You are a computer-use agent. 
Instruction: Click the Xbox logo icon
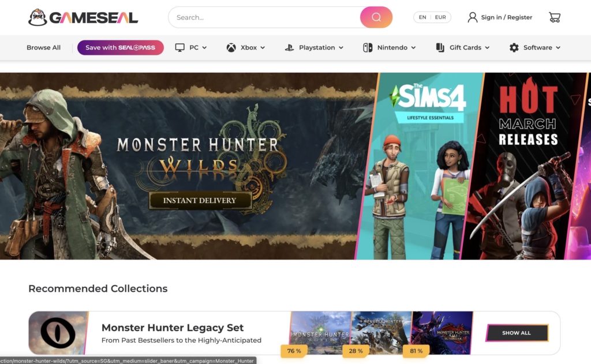coord(231,47)
